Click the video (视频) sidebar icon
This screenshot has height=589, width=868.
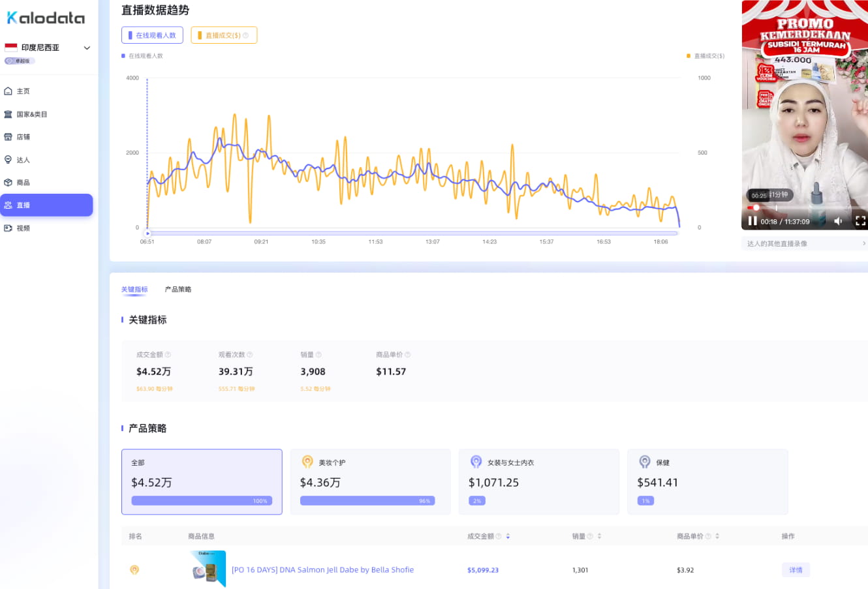pyautogui.click(x=8, y=228)
